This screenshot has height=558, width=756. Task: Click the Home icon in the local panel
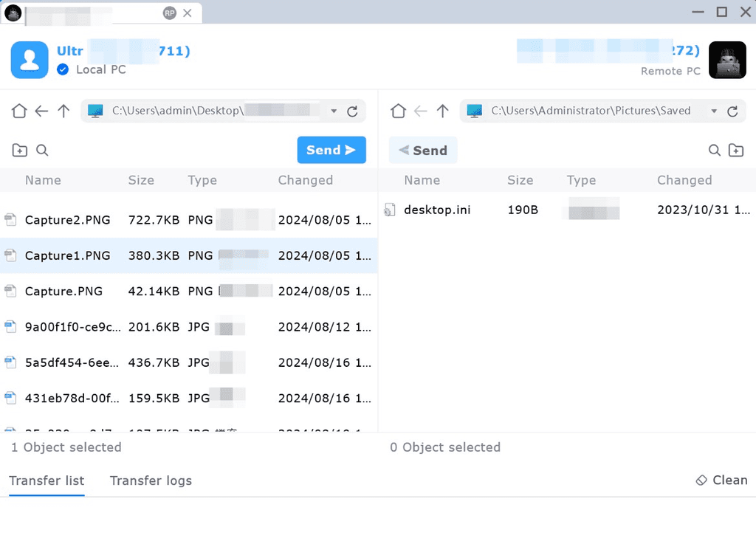(19, 110)
